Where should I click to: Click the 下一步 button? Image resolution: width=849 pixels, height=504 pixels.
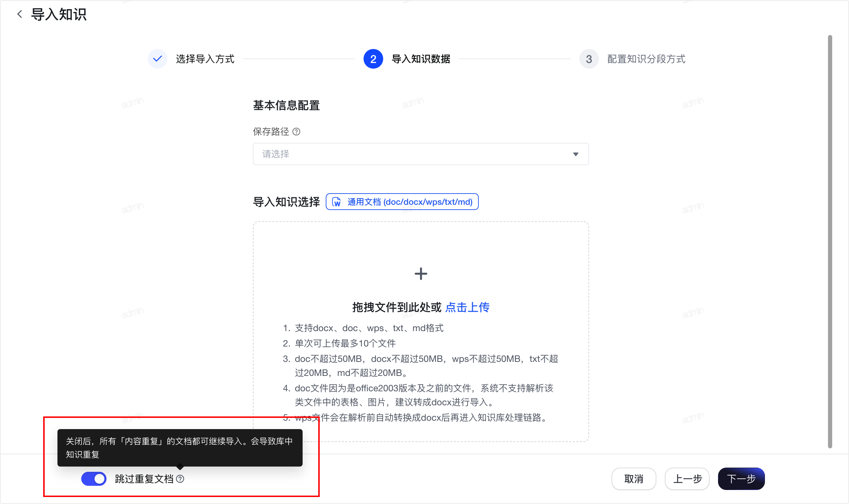click(741, 479)
